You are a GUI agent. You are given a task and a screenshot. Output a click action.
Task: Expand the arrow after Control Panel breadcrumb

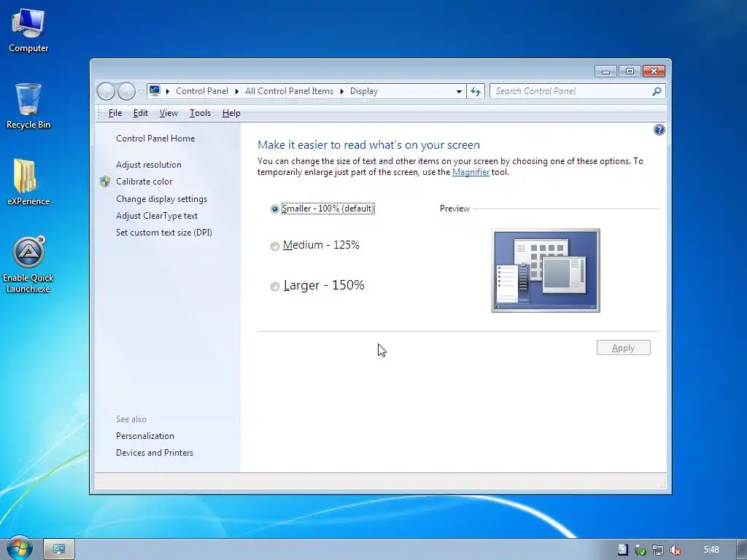click(x=237, y=91)
